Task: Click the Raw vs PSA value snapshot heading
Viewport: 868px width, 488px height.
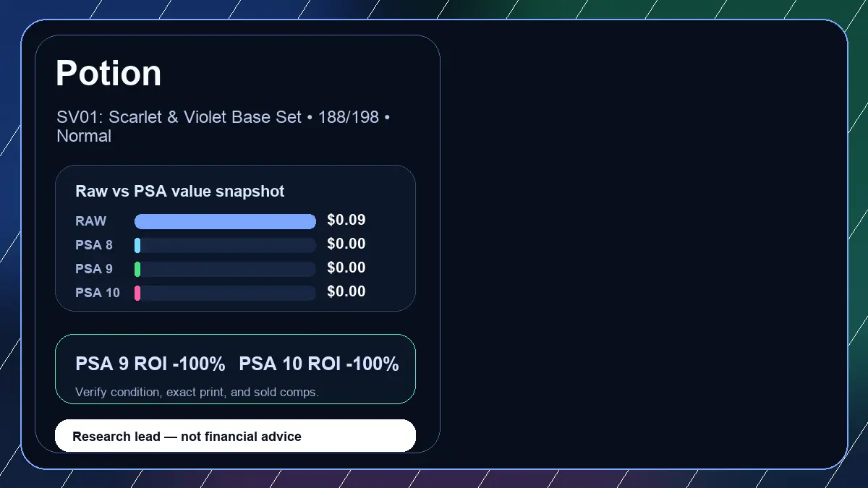Action: coord(180,192)
